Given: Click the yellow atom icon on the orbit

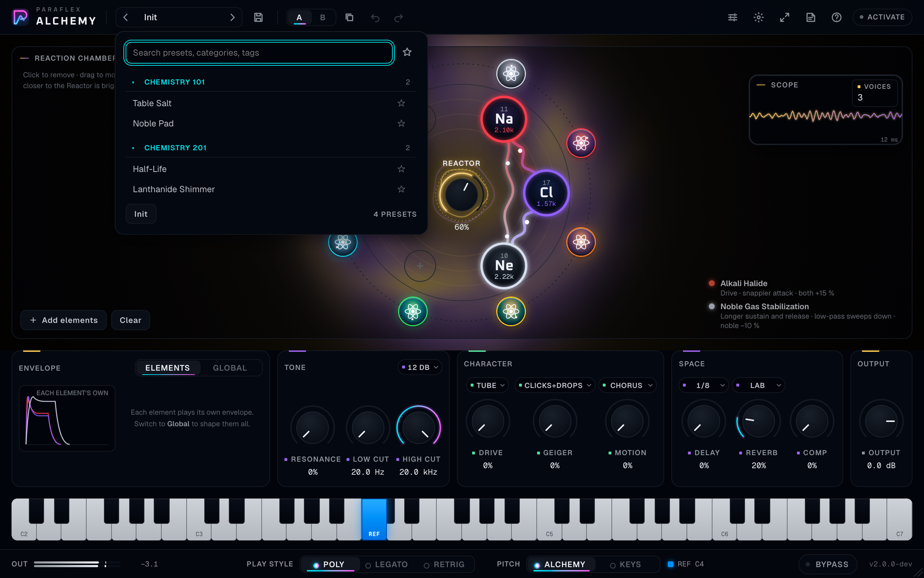Looking at the screenshot, I should pyautogui.click(x=511, y=311).
